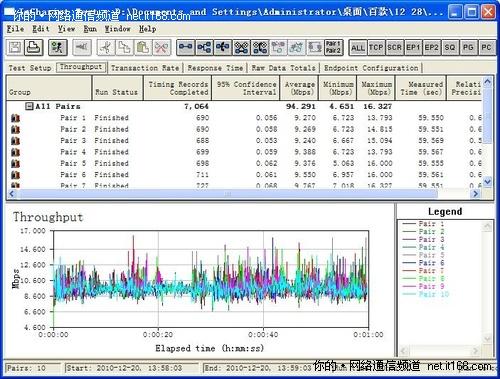Toggle the EP1 filter button
The height and width of the screenshot is (379, 500).
click(413, 48)
